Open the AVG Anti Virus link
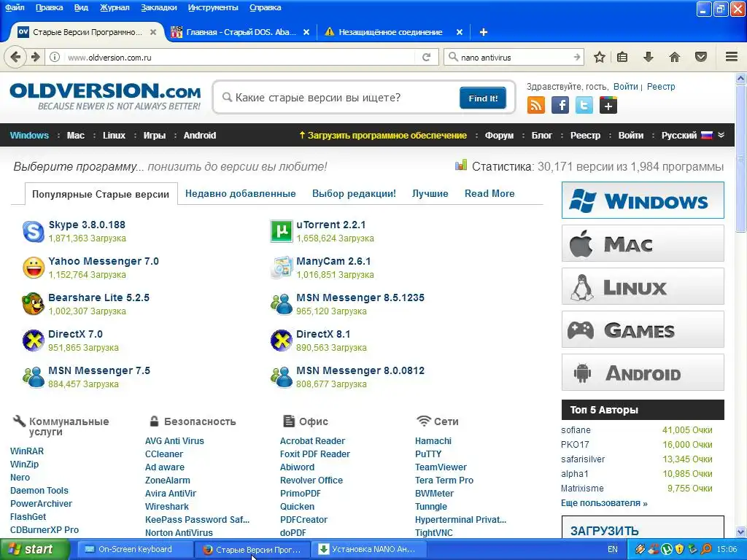 click(x=174, y=441)
